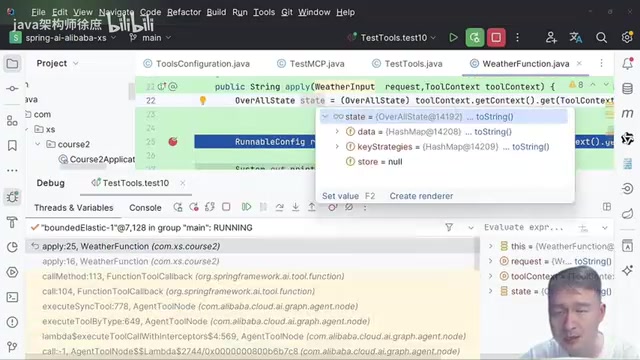Open debug layout settings icon
The height and width of the screenshot is (360, 640).
tap(607, 207)
